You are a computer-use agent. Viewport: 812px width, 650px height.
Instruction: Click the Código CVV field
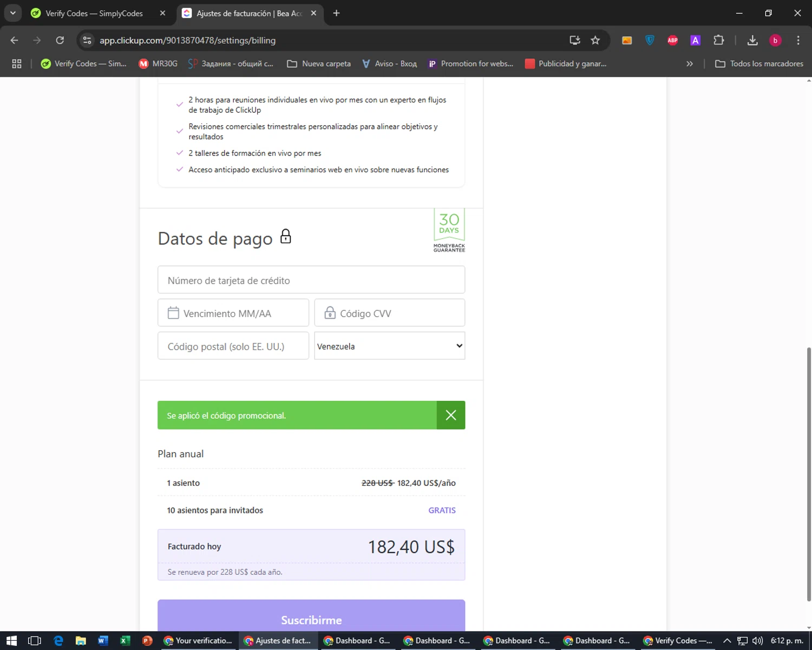pyautogui.click(x=390, y=313)
